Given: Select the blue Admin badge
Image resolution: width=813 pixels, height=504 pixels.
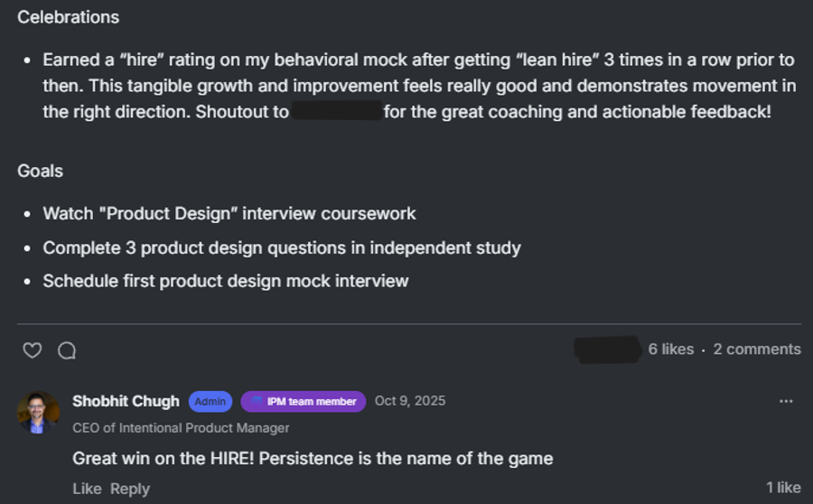Looking at the screenshot, I should point(210,401).
